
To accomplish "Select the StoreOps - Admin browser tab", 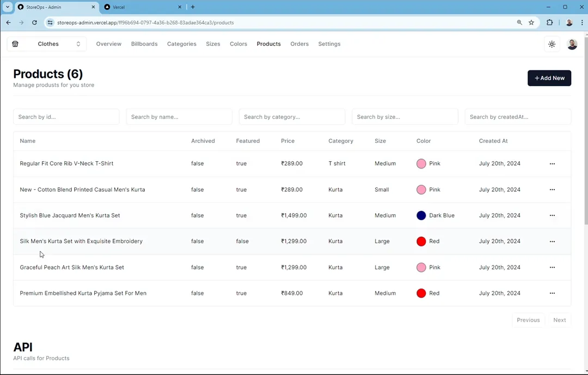I will [x=57, y=7].
